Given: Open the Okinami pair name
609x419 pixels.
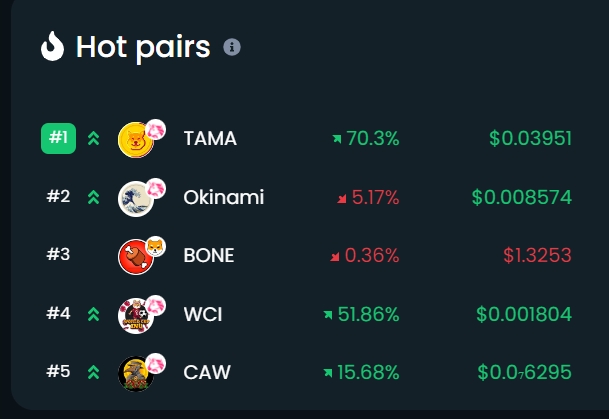Looking at the screenshot, I should (x=224, y=197).
